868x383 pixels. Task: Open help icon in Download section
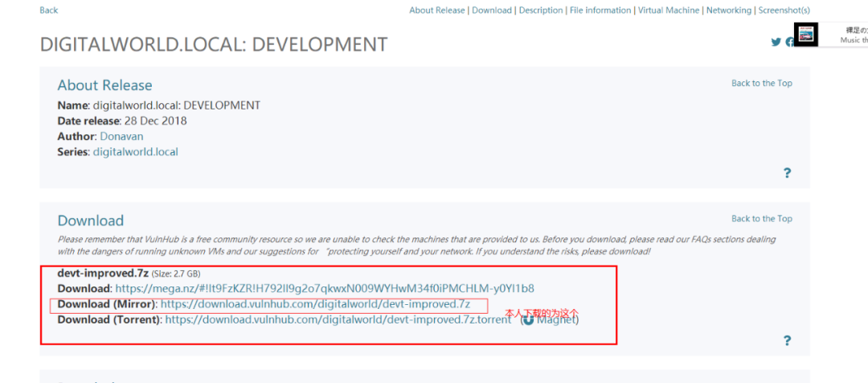pyautogui.click(x=787, y=341)
